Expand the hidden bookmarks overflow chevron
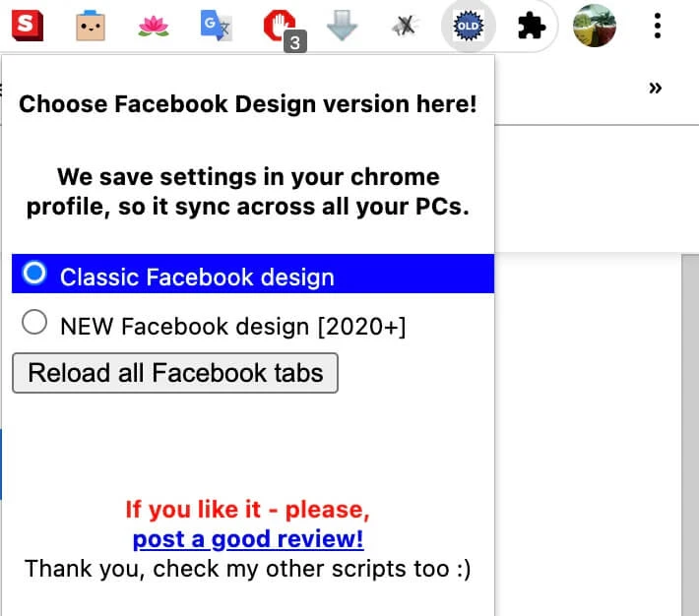 (x=656, y=88)
